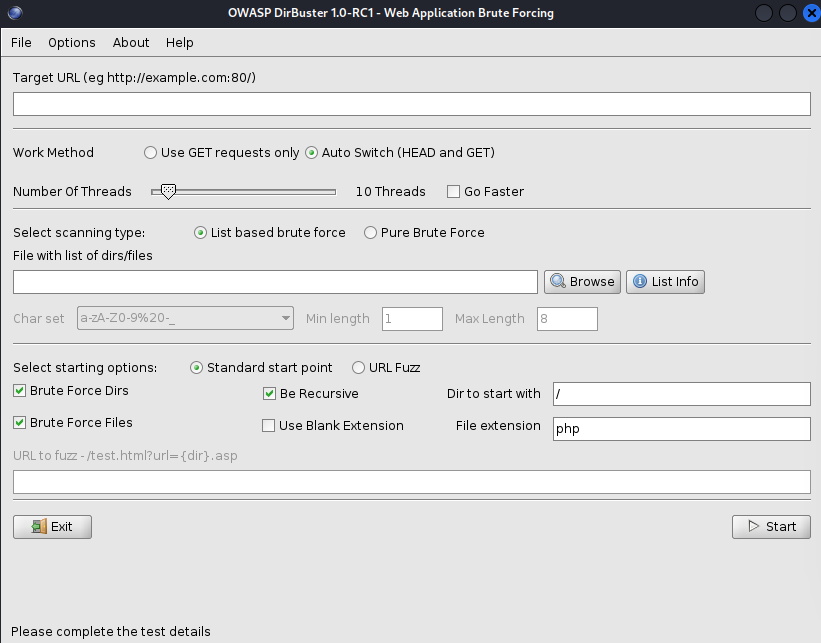The width and height of the screenshot is (821, 643).
Task: Open the About menu
Action: pos(131,42)
